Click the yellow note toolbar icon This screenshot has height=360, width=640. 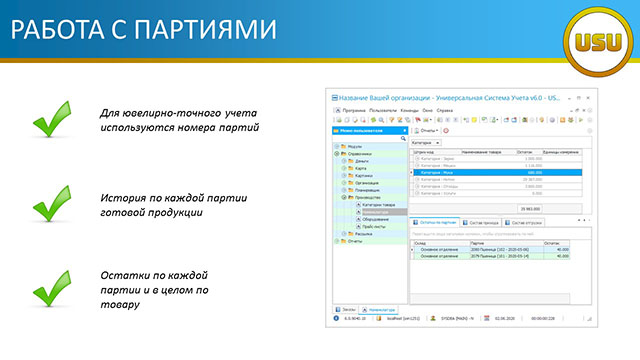[474, 120]
